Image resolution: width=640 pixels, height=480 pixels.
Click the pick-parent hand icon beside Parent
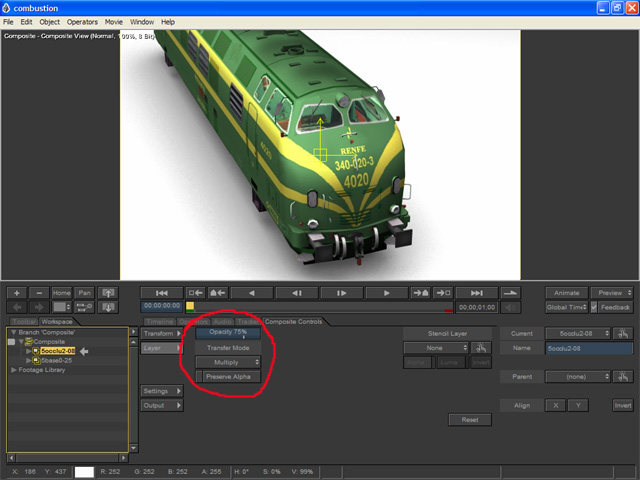(623, 377)
